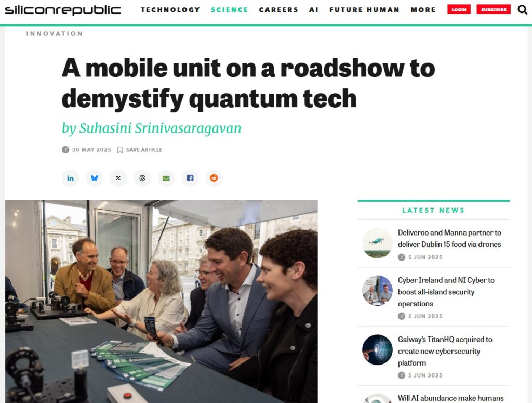
Task: Share article on LinkedIn
Action: 70,178
